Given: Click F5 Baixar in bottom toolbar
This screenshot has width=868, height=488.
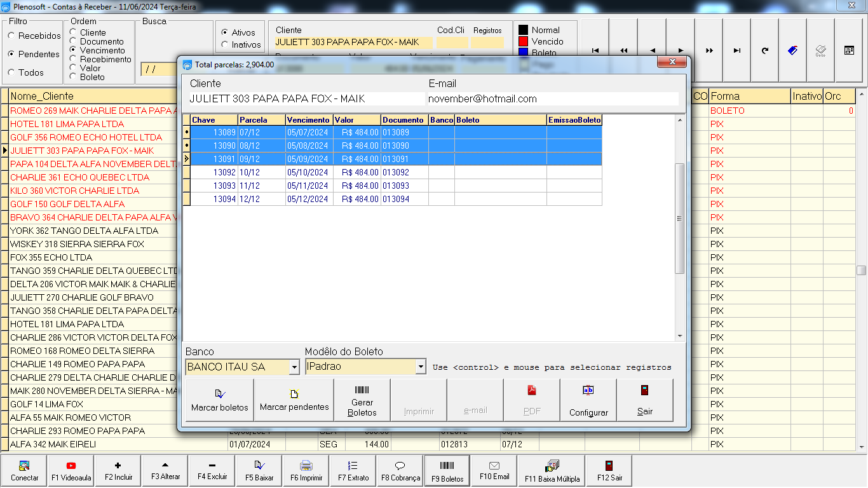Looking at the screenshot, I should pyautogui.click(x=259, y=471).
